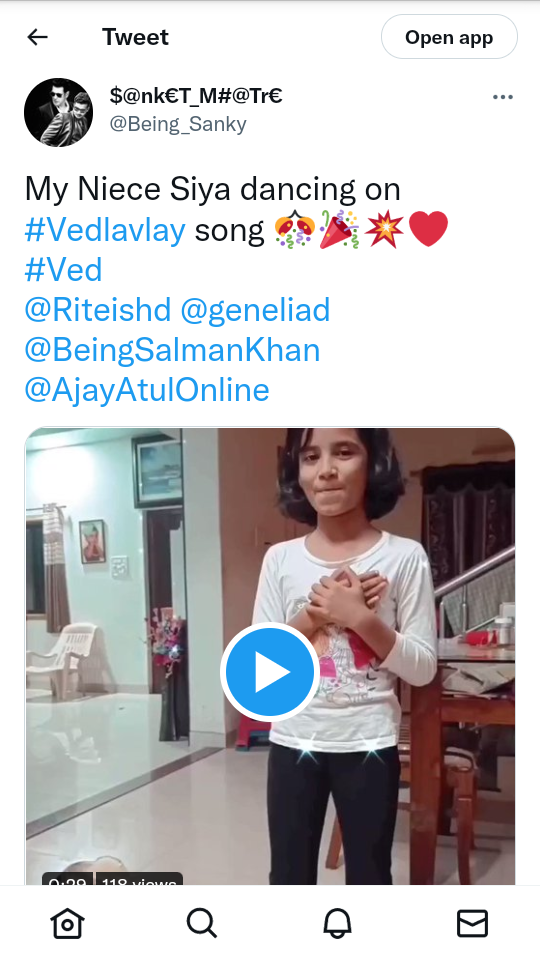The height and width of the screenshot is (960, 540).
Task: Click the video duration timestamp badge
Action: (67, 879)
